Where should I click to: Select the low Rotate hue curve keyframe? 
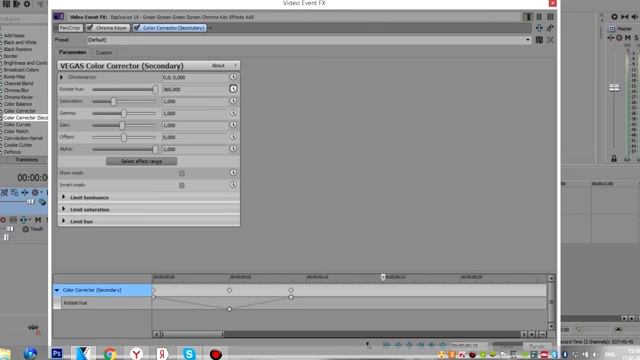229,309
